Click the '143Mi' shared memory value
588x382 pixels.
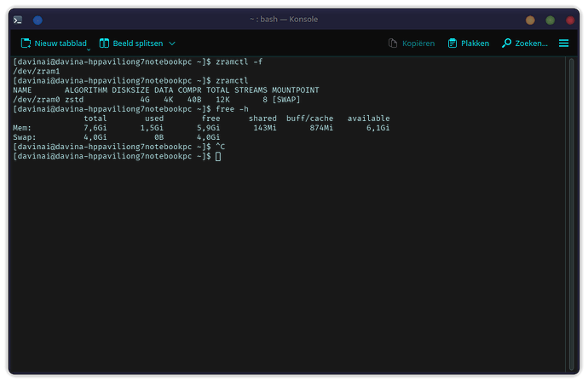(265, 128)
